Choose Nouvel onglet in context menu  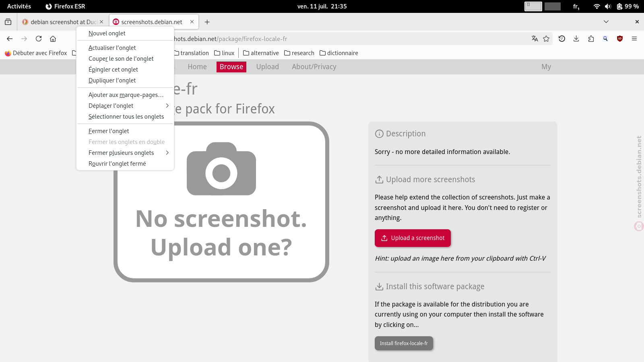point(125,33)
